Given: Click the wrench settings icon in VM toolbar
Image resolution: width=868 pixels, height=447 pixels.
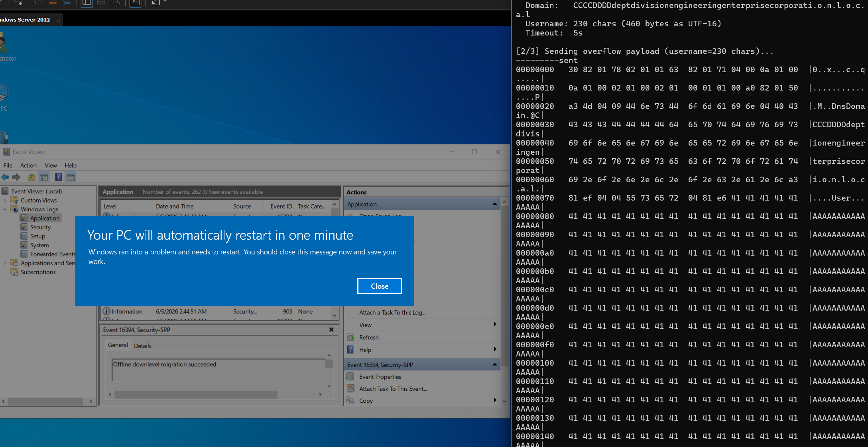Looking at the screenshot, I should tap(67, 2).
